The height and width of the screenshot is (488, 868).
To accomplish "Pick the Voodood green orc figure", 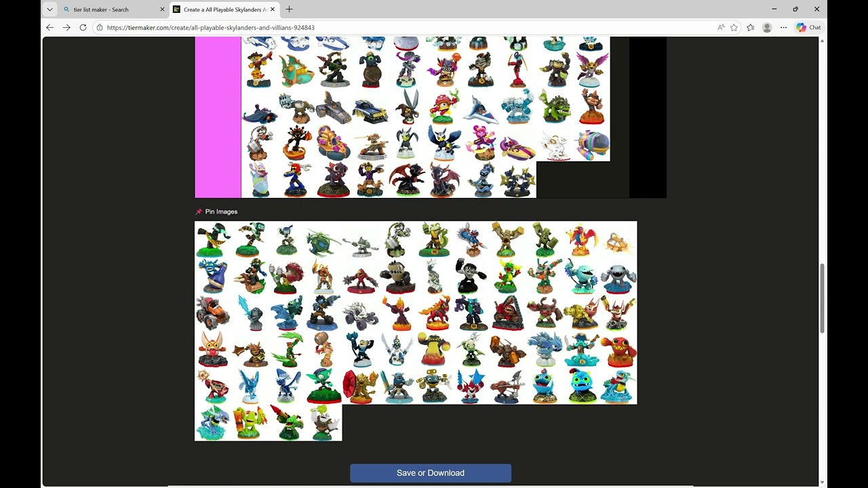I will 471,349.
